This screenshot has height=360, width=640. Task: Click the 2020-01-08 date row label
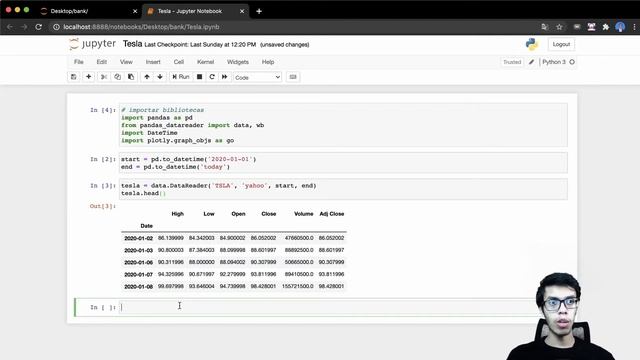click(x=138, y=287)
